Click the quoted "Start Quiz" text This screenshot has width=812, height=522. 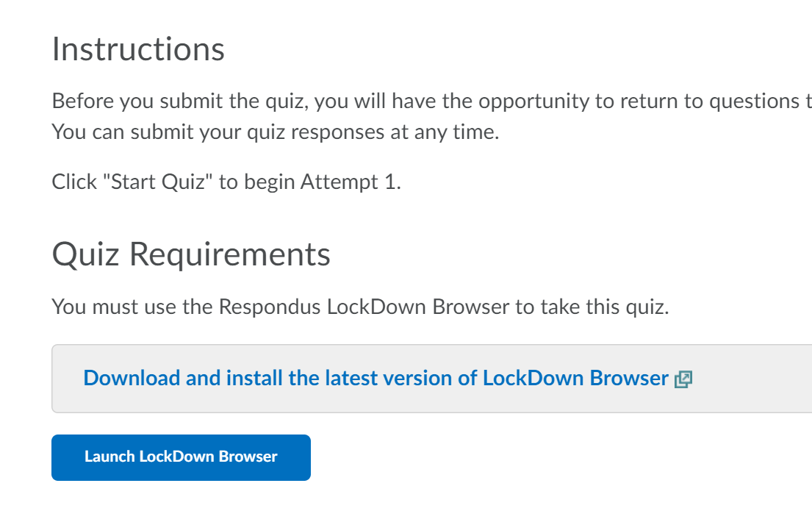click(162, 182)
